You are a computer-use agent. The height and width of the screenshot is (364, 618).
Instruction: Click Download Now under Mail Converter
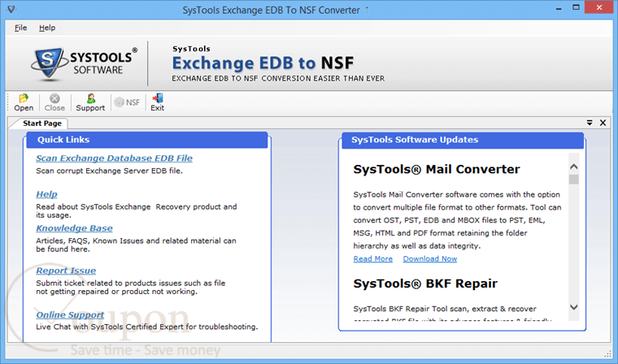pyautogui.click(x=430, y=259)
